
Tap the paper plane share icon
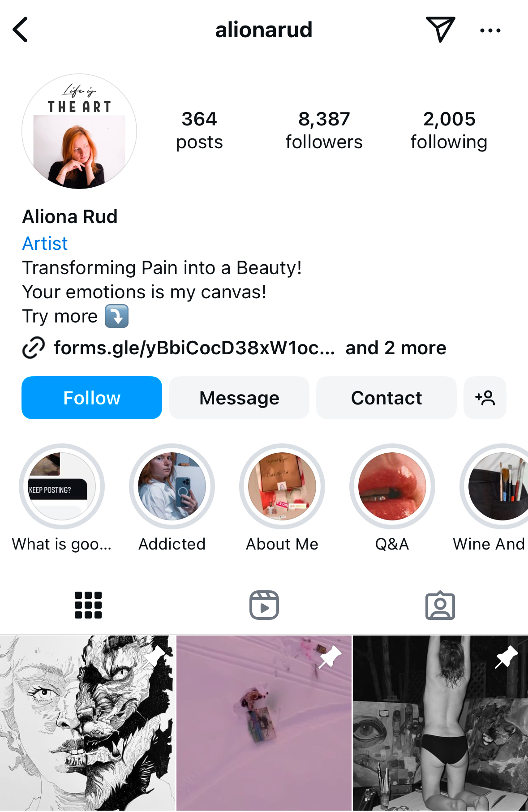pos(440,30)
